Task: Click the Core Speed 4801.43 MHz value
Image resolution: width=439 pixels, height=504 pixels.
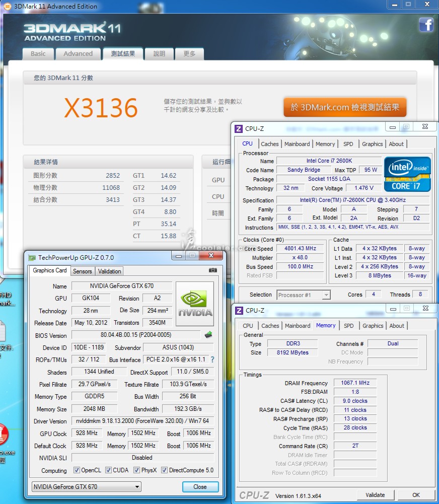Action: tap(300, 248)
